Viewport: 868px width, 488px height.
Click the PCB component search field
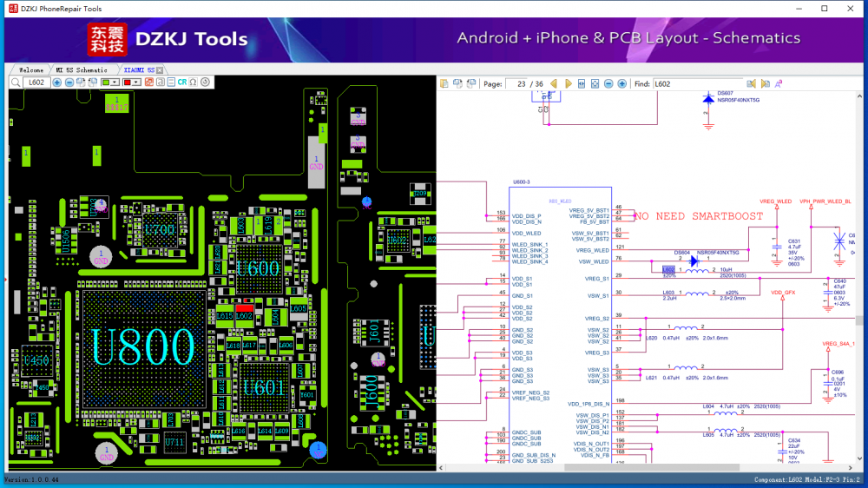coord(36,82)
